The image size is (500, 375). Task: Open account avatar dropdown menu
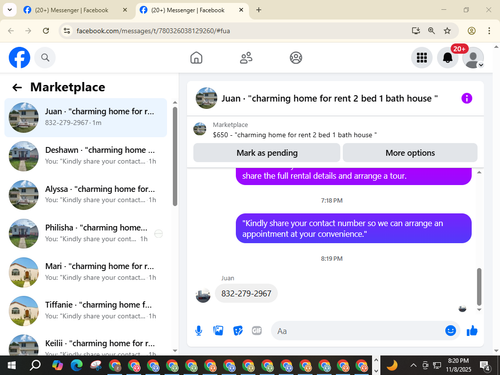(x=473, y=58)
